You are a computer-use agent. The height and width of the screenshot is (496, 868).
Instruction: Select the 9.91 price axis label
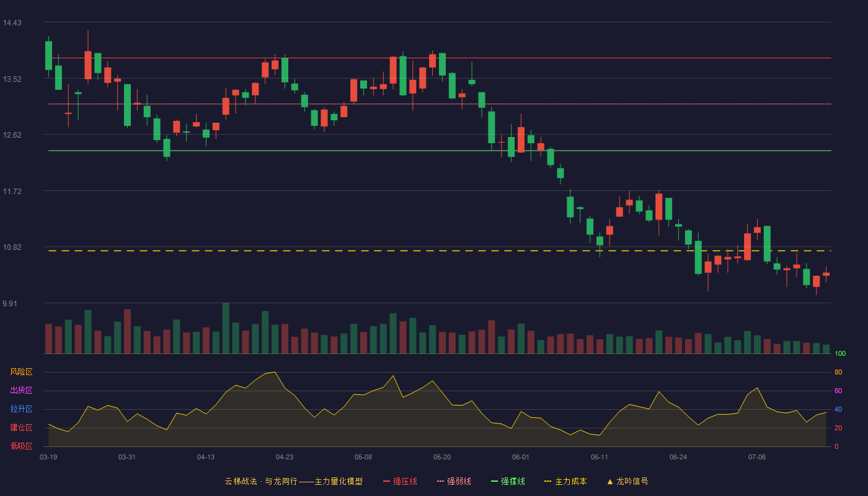click(x=10, y=304)
